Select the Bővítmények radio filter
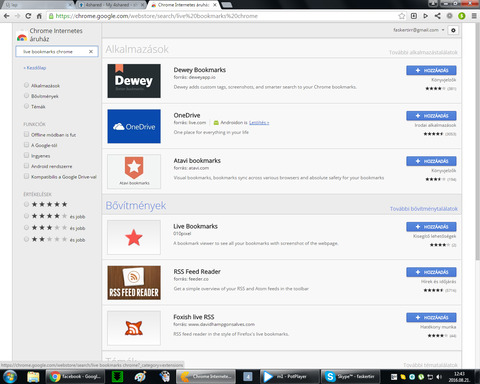The height and width of the screenshot is (384, 480). pyautogui.click(x=26, y=96)
